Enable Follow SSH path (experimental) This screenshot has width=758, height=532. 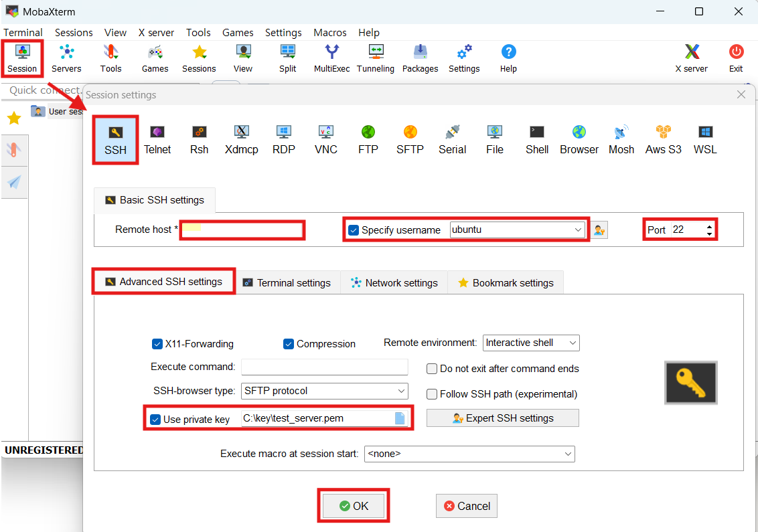pos(432,394)
